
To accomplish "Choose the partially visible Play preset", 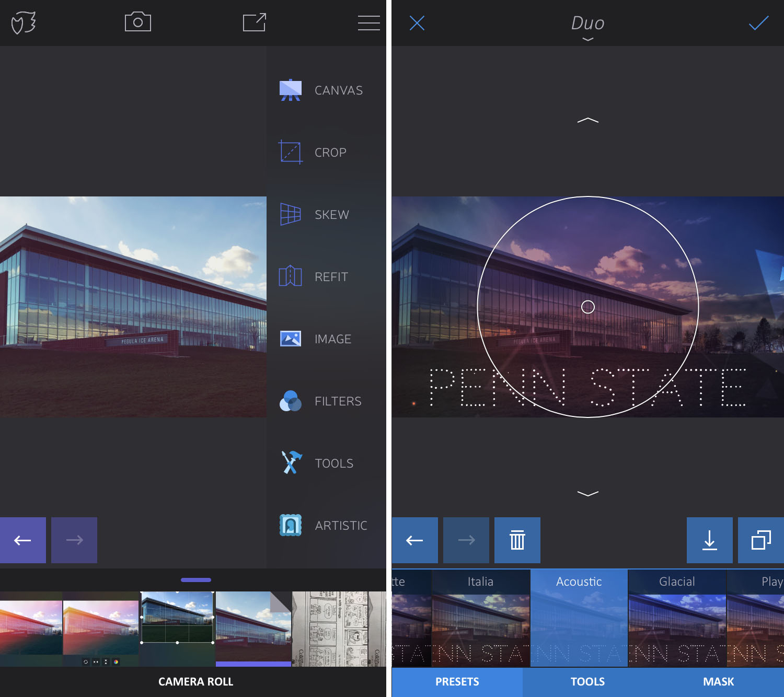I will 756,618.
